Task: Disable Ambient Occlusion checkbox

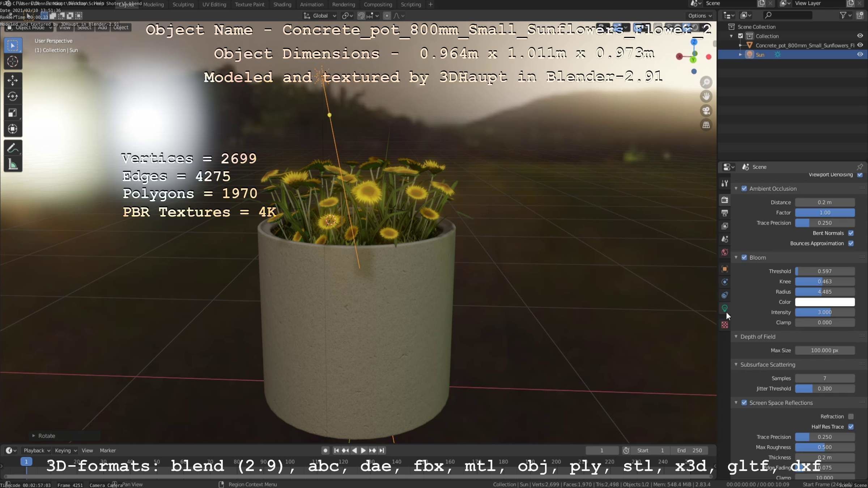Action: point(744,189)
